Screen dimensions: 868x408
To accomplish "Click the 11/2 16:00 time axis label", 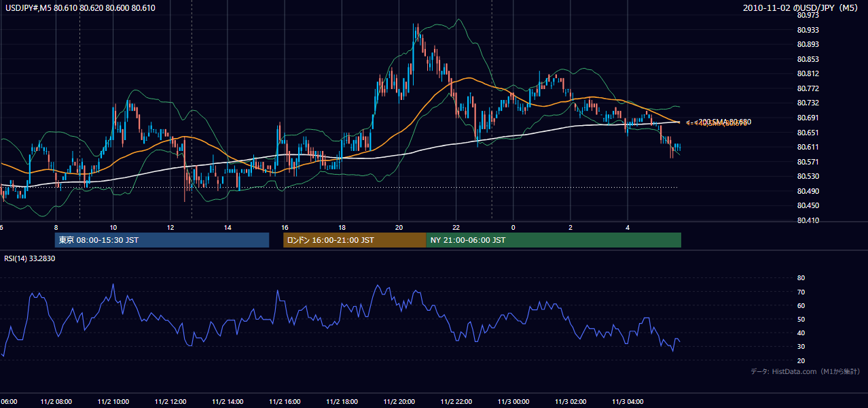I will point(285,402).
